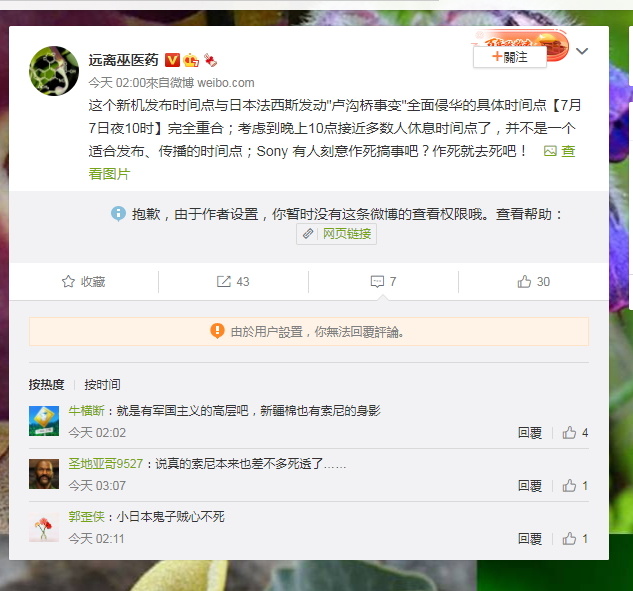The height and width of the screenshot is (591, 633).
Task: Sort comments by 按时间
Action: click(102, 384)
